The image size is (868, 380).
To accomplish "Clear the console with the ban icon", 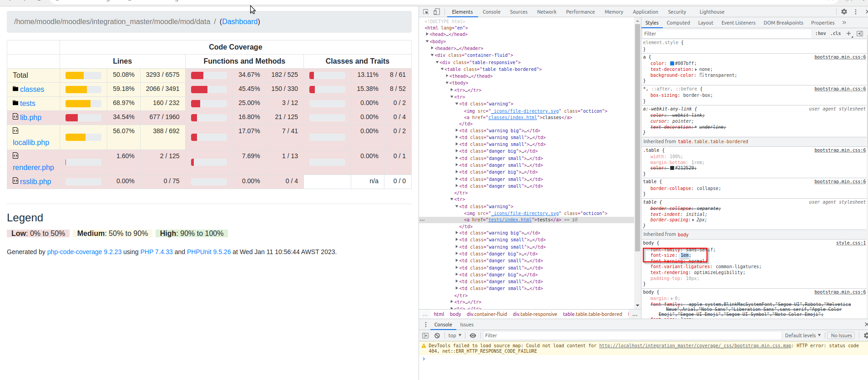I will 437,335.
